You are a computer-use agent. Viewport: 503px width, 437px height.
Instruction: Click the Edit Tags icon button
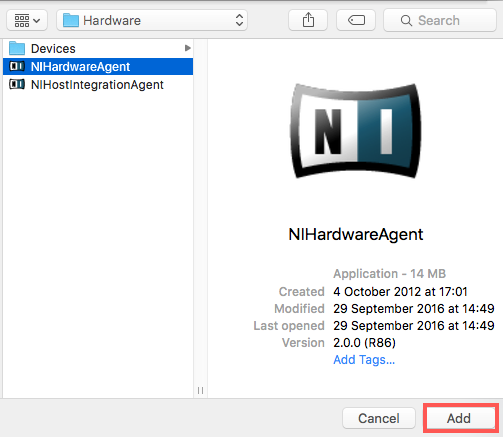pyautogui.click(x=356, y=20)
